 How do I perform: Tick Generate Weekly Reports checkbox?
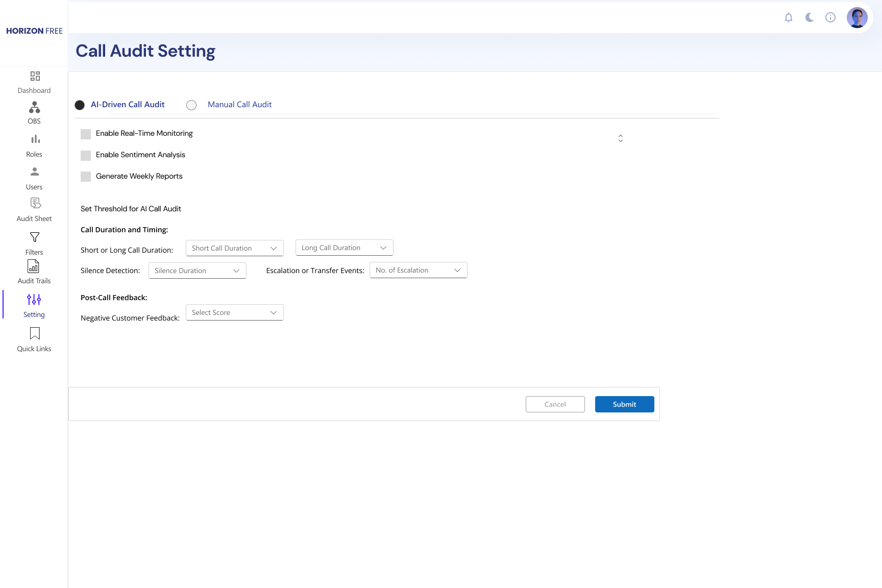coord(86,177)
